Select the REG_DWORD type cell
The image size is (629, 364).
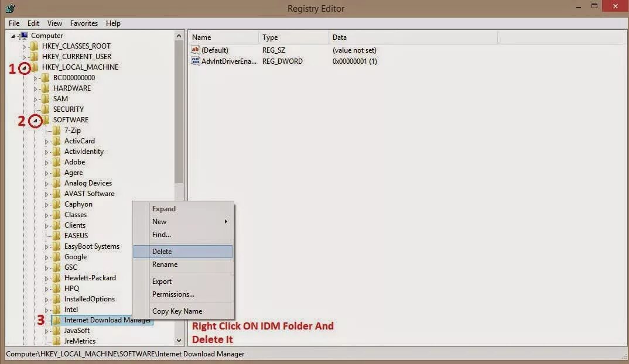point(282,61)
